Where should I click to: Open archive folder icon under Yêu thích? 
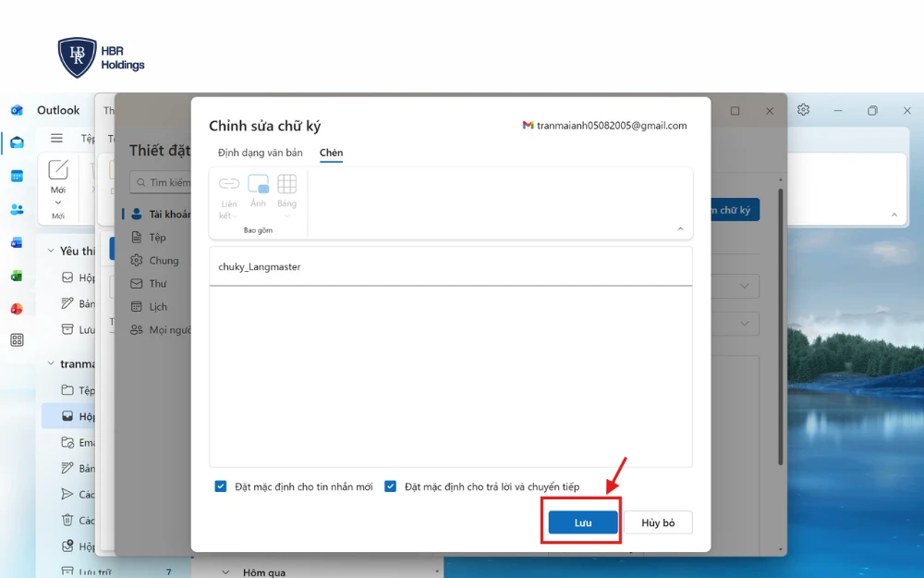pyautogui.click(x=67, y=329)
